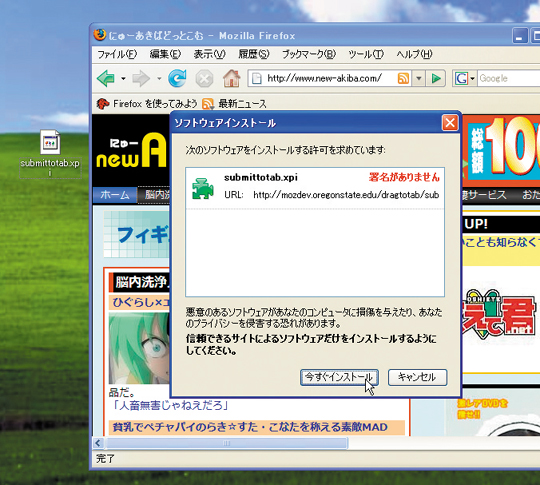Open the Back history dropdown arrow
The width and height of the screenshot is (540, 485).
pyautogui.click(x=123, y=79)
